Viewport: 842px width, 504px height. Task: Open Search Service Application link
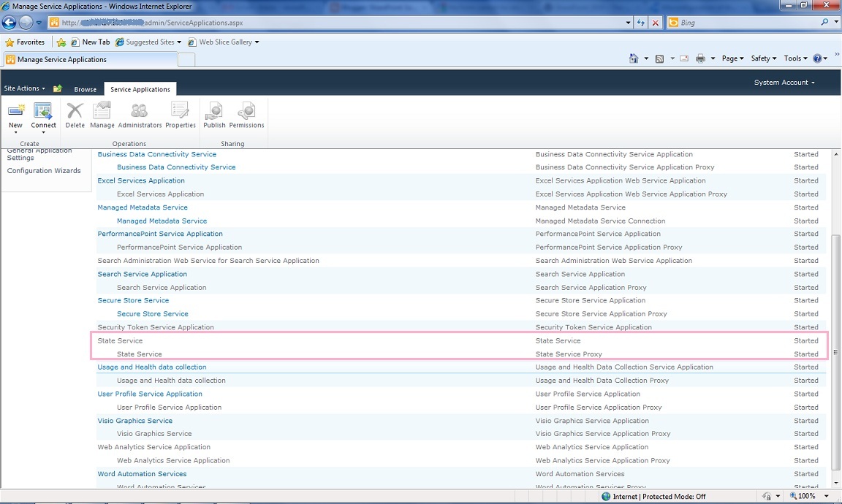pyautogui.click(x=143, y=274)
